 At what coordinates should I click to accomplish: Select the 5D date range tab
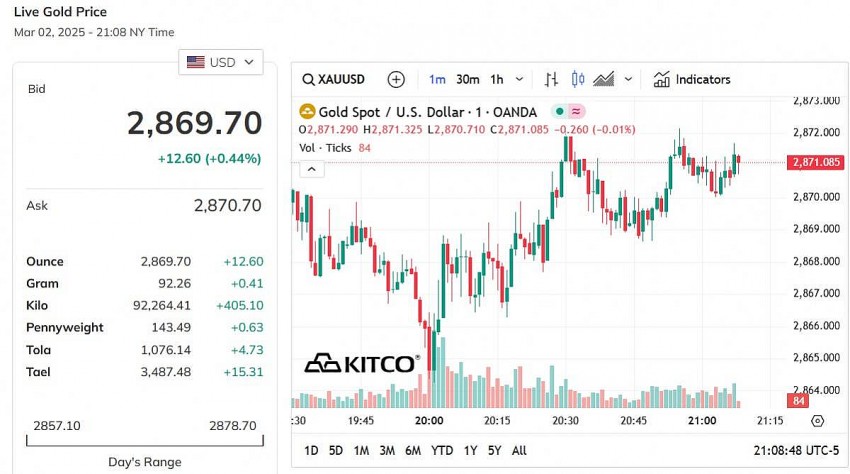pos(336,451)
